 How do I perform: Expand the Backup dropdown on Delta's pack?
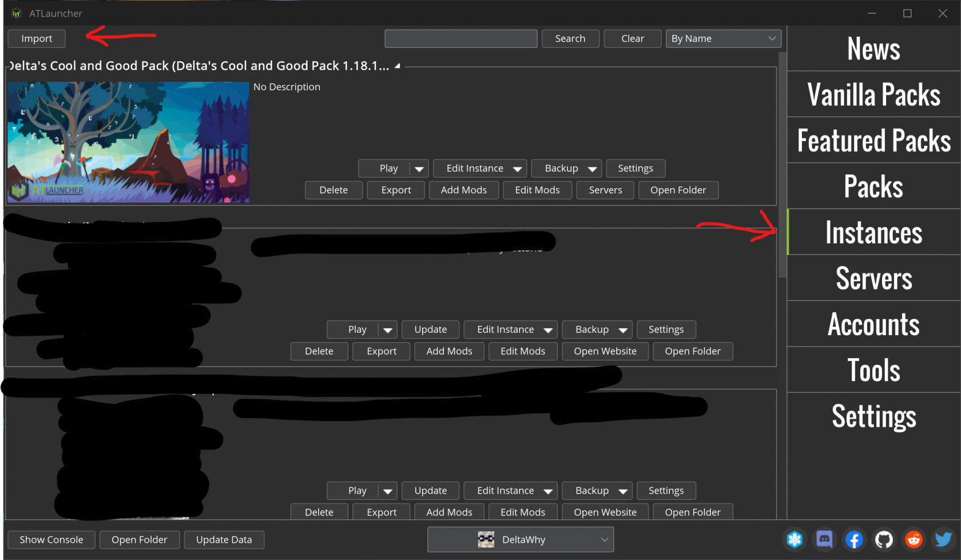(x=591, y=168)
